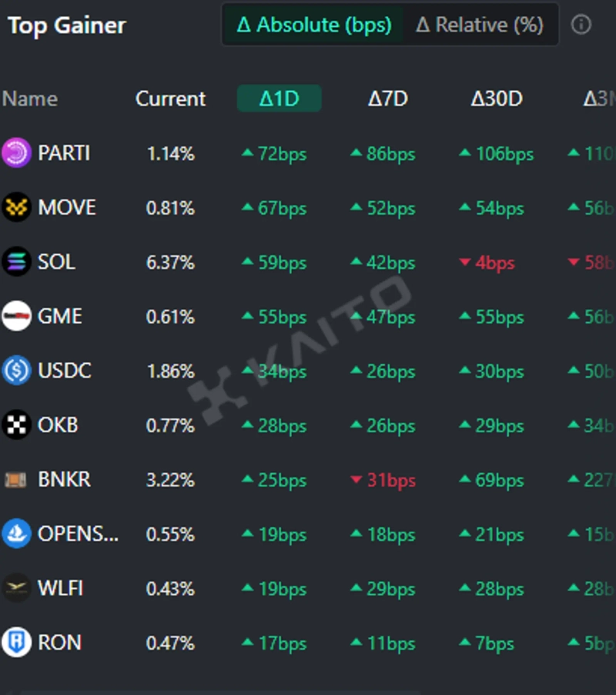This screenshot has width=616, height=695.
Task: Click the OKB checkered icon
Action: pos(16,425)
